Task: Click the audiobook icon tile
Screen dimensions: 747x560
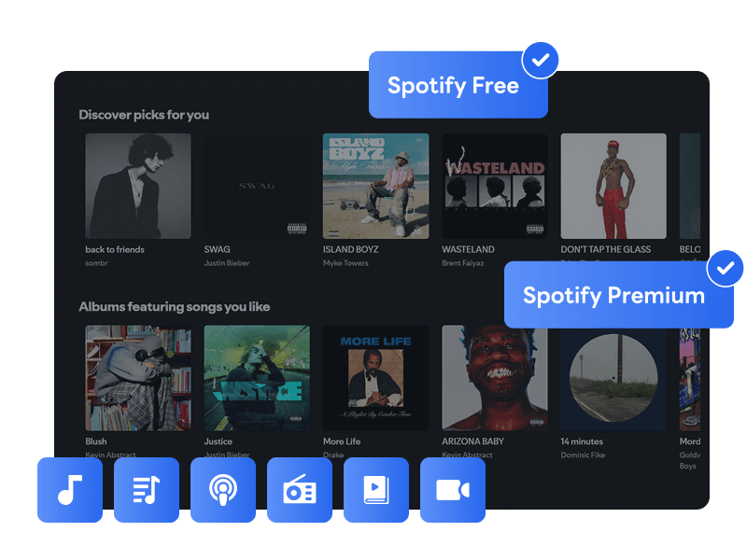Action: [376, 490]
